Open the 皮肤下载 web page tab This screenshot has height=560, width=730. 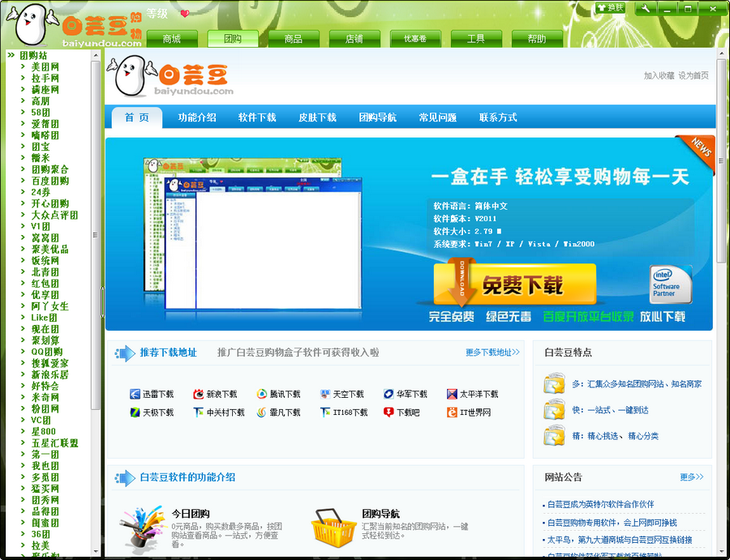[317, 118]
